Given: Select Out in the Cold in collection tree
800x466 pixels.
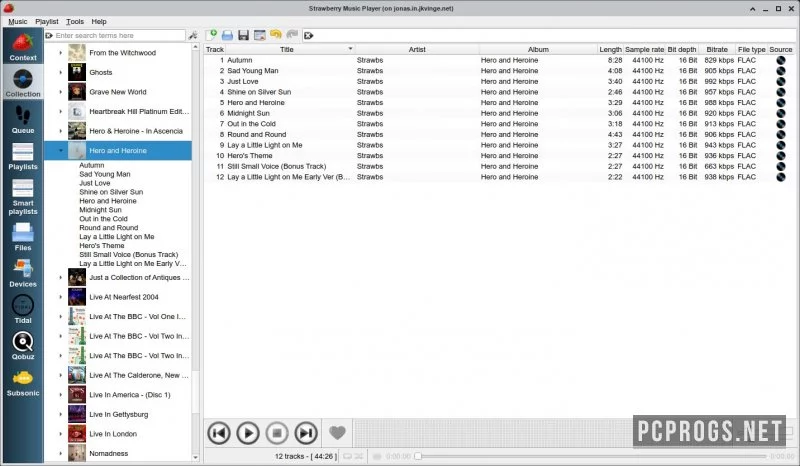Looking at the screenshot, I should [x=104, y=219].
